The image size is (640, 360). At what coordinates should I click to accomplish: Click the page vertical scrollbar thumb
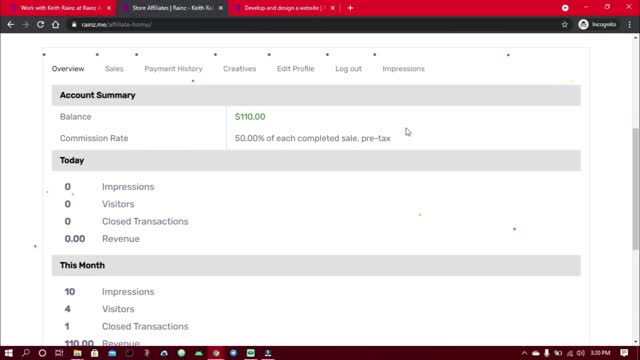coord(636,188)
